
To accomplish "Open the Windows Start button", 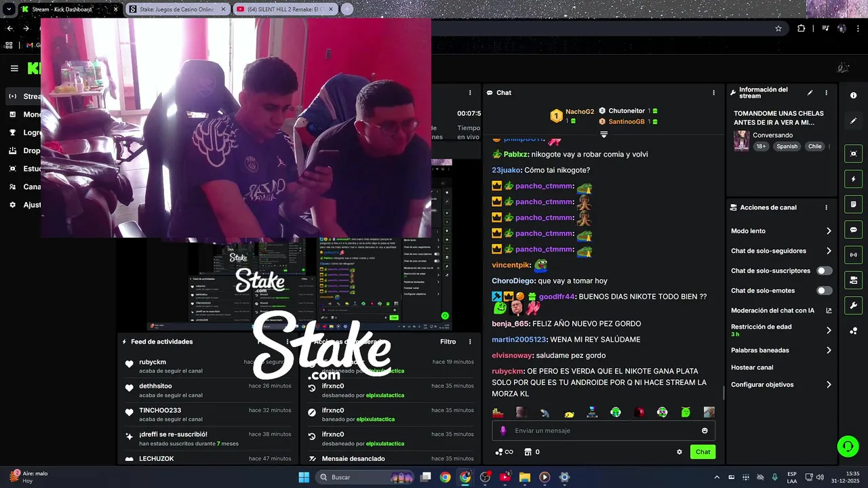I will [304, 477].
